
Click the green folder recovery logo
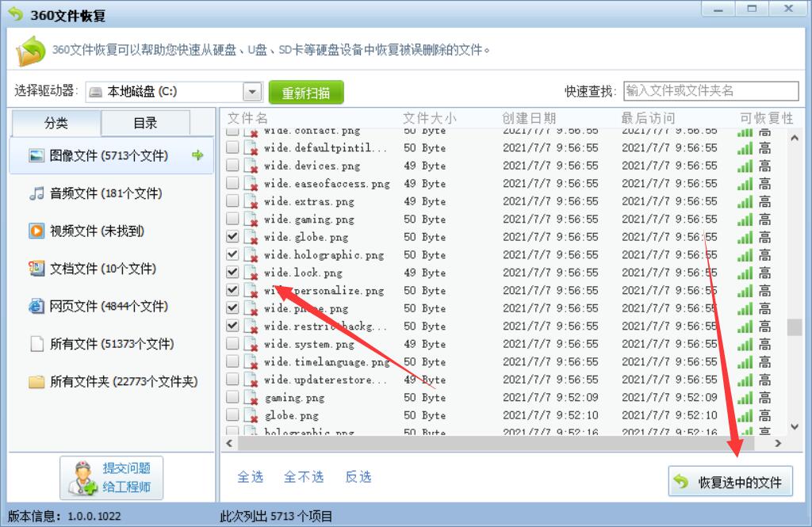[x=31, y=50]
